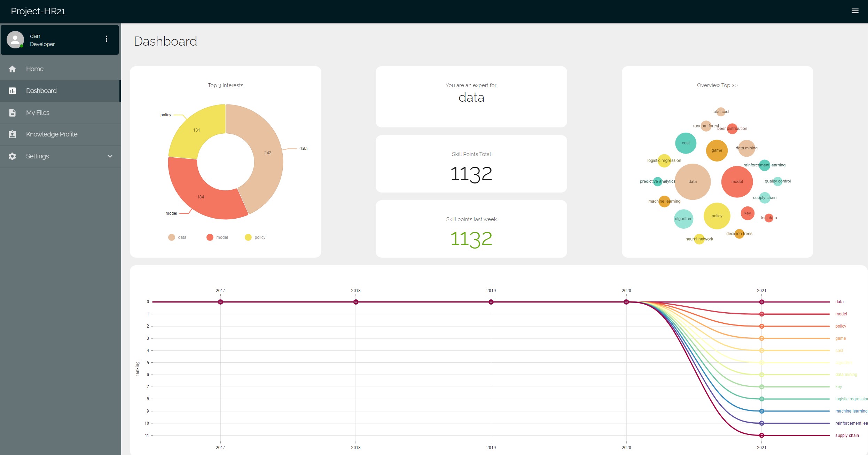
Task: Click the red model bubble in Overview Top 20
Action: point(737,181)
